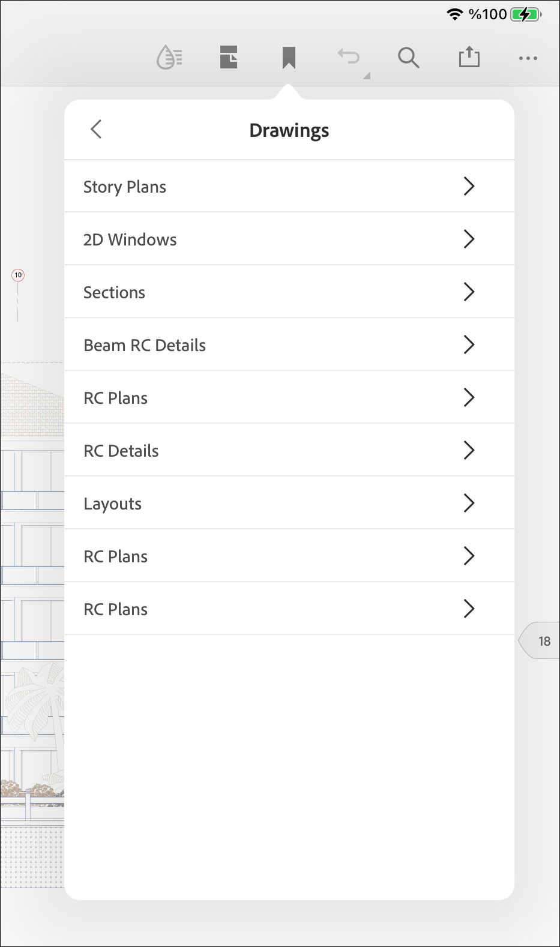This screenshot has height=947, width=560.
Task: Tap the share export icon
Action: 469,58
